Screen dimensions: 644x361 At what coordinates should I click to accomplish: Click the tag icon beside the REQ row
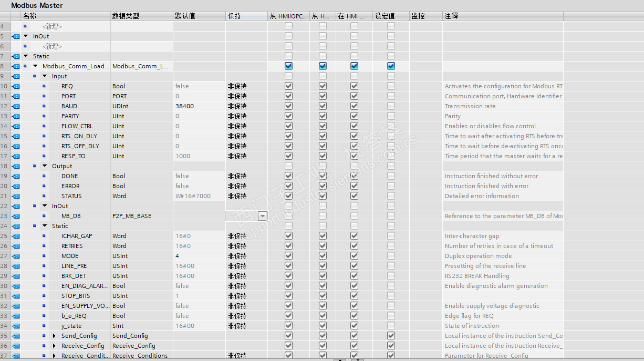coord(16,86)
